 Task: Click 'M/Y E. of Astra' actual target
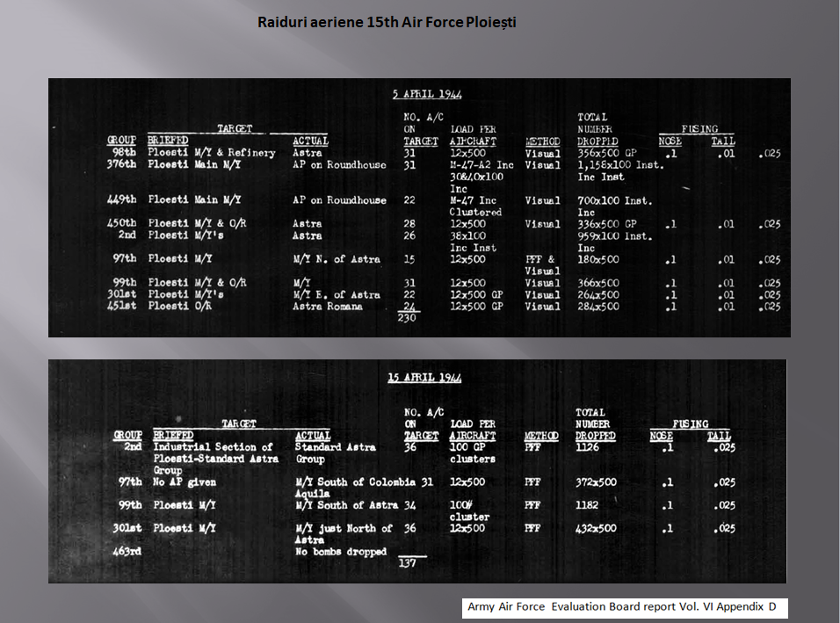(337, 294)
